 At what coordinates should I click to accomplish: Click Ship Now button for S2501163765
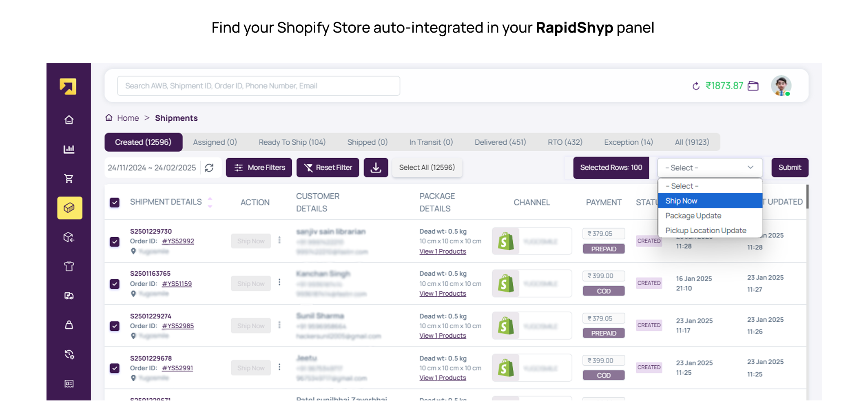(x=251, y=284)
